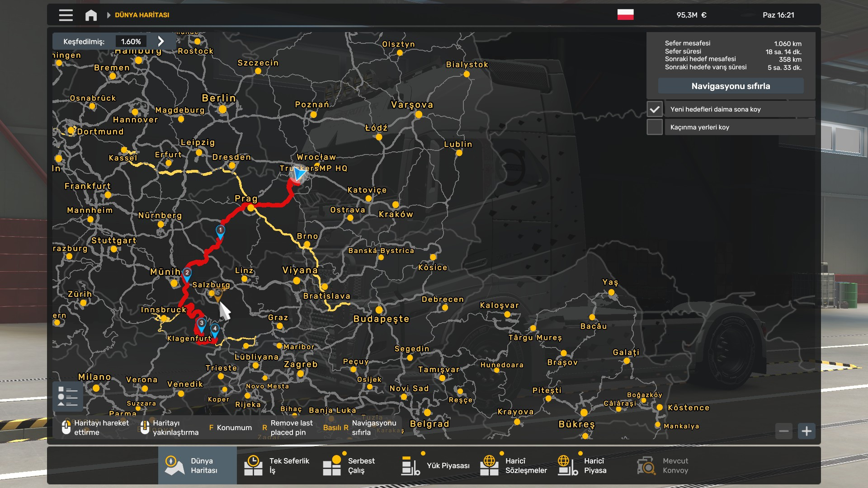The width and height of the screenshot is (868, 488).
Task: Click the player truck position marker
Action: 298,174
